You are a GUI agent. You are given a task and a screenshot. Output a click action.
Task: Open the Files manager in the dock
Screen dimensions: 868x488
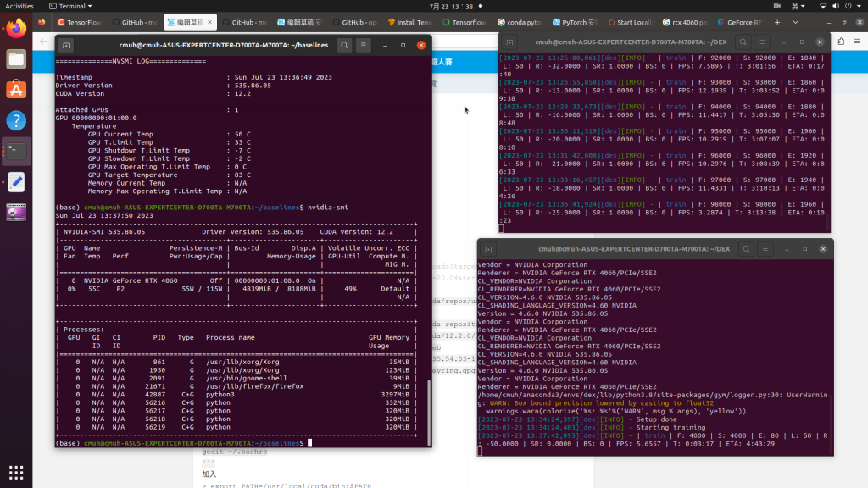(x=16, y=59)
